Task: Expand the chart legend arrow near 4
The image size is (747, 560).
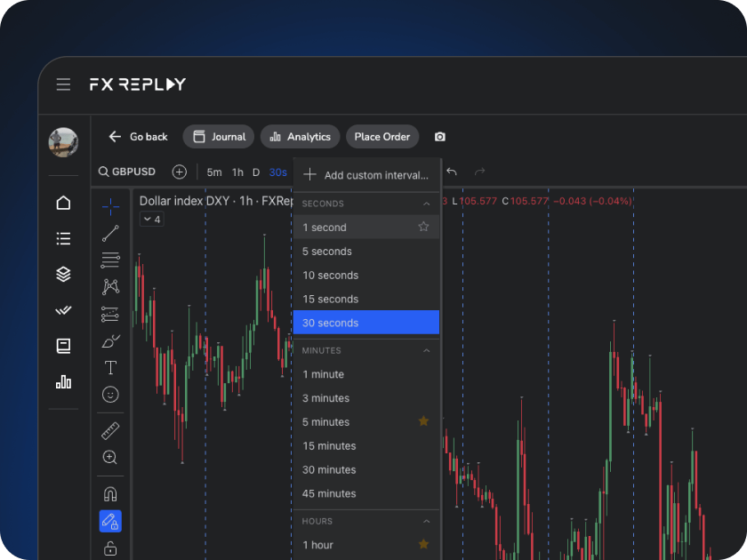Action: point(147,219)
